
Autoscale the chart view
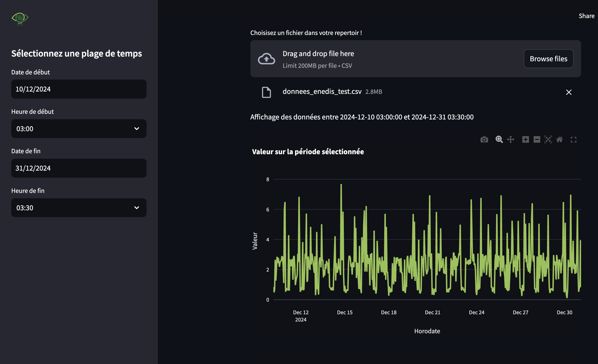548,139
